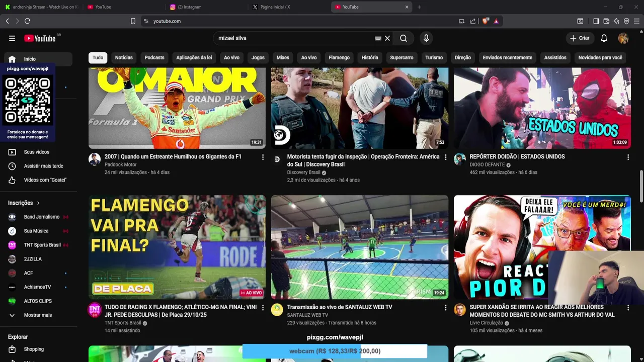
Task: Select the Enviados recentemente chip
Action: point(507,58)
